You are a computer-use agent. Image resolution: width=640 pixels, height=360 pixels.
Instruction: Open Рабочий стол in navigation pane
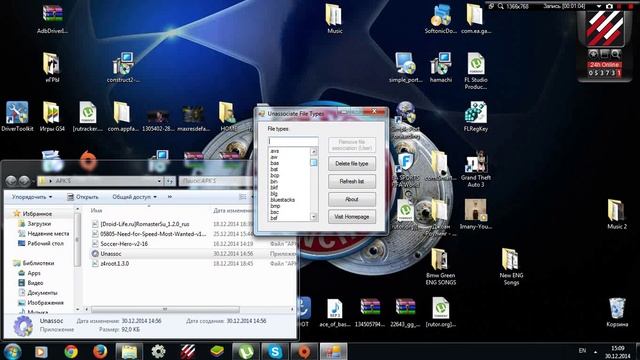click(x=45, y=243)
